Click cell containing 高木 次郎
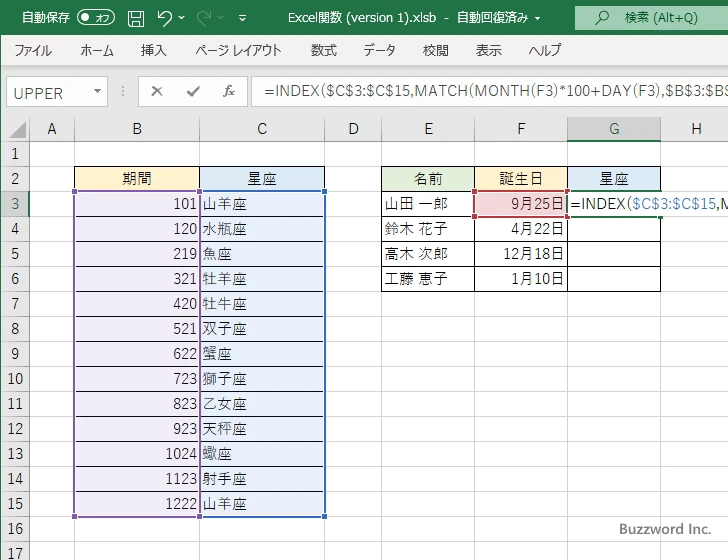Screen dimensions: 728x560 tap(428, 254)
